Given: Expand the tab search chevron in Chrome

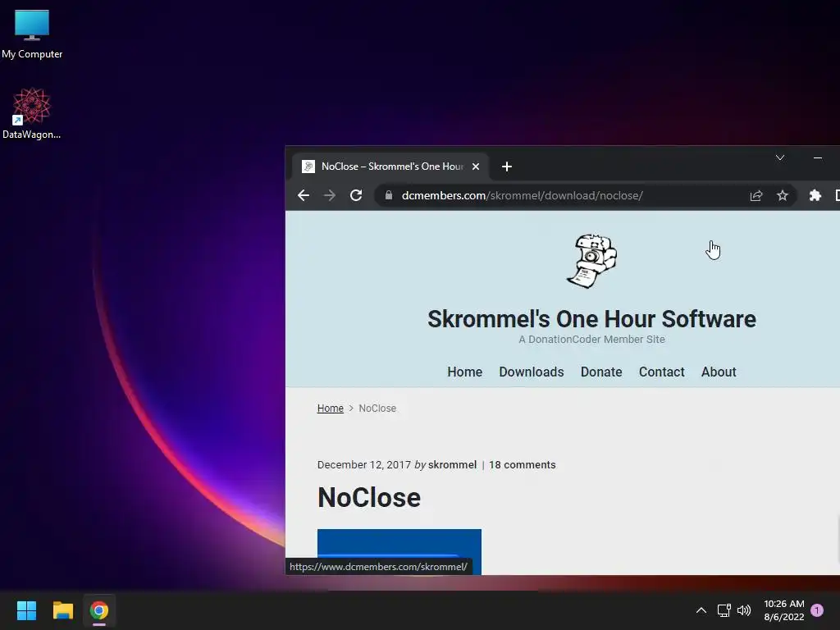Looking at the screenshot, I should pyautogui.click(x=780, y=157).
